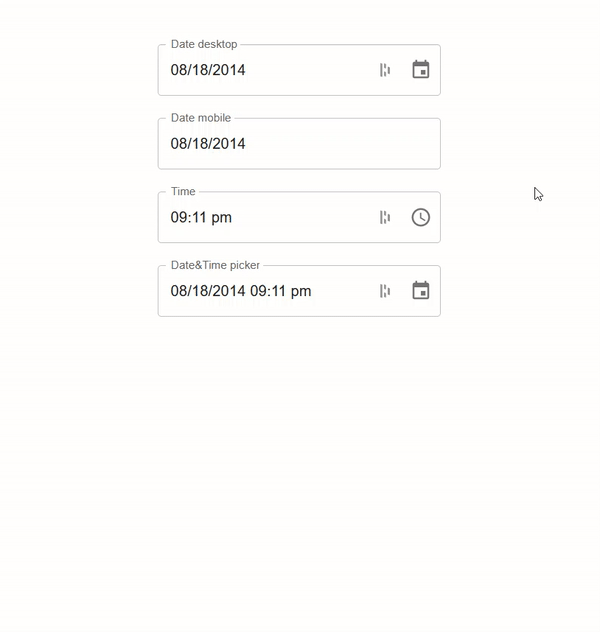This screenshot has width=600, height=632.
Task: Click the "Date desktop" label
Action: point(204,44)
